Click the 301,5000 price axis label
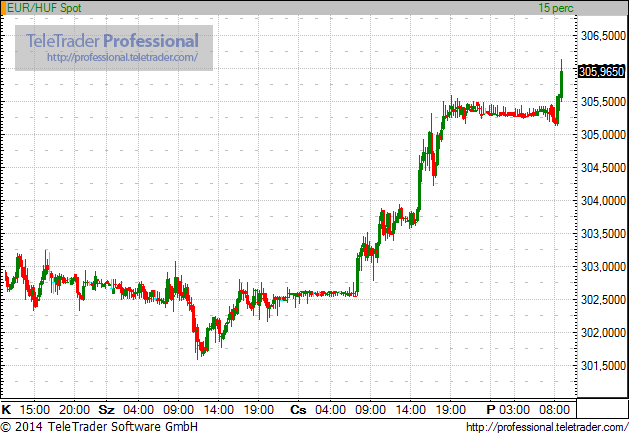The image size is (629, 436). [x=602, y=366]
